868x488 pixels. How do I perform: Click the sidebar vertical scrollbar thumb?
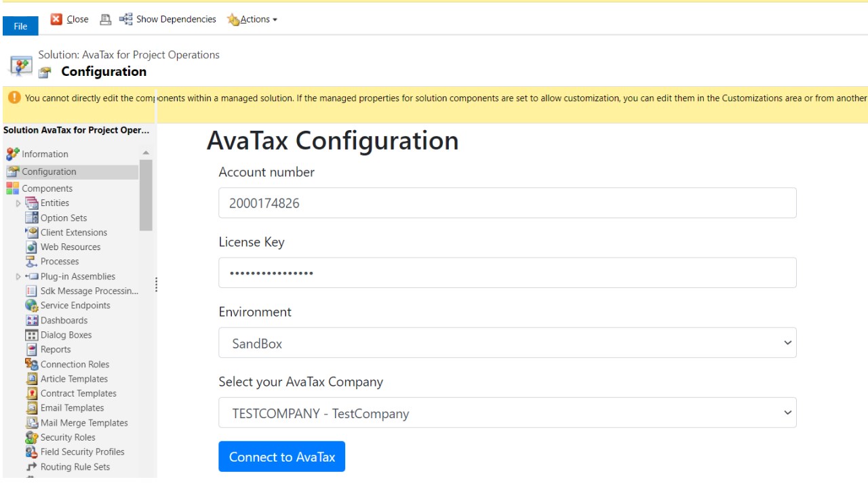click(146, 195)
